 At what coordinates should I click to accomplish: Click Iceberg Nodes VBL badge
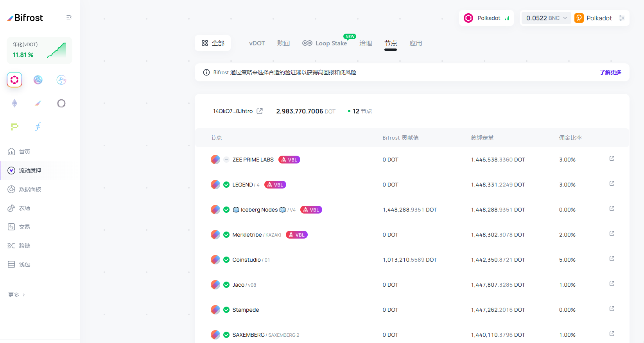click(311, 210)
